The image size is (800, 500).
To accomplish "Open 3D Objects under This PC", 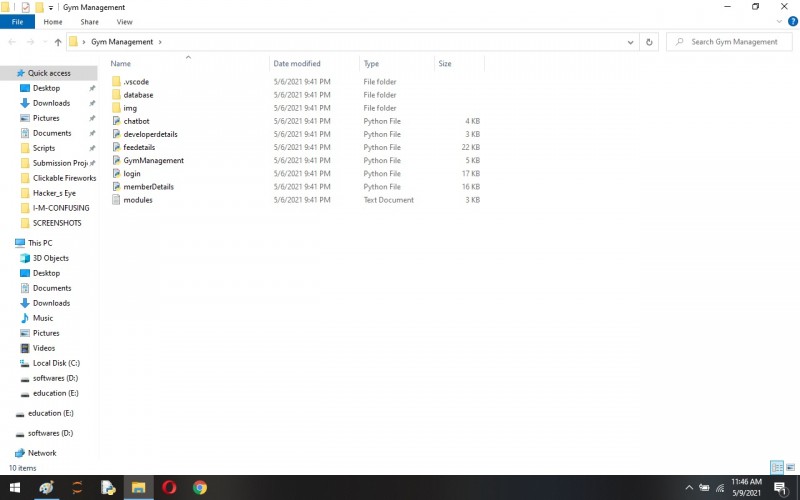I will 51,258.
